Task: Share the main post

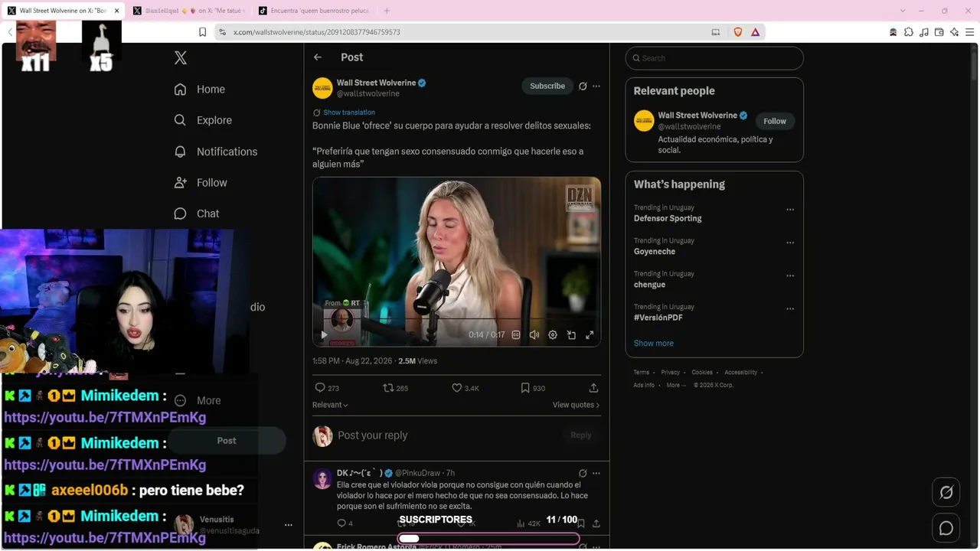Action: click(x=593, y=388)
